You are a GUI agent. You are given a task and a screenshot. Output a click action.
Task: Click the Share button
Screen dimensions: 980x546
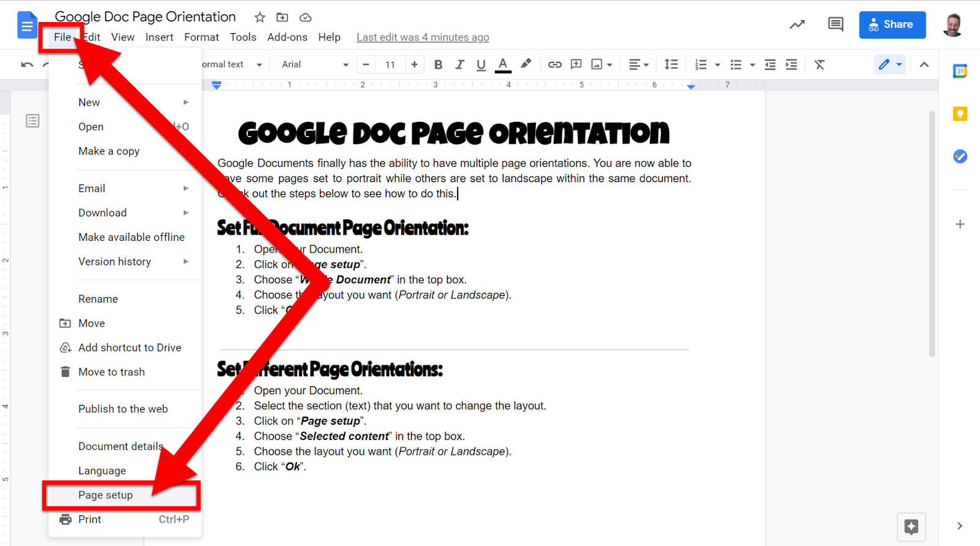[x=892, y=25]
